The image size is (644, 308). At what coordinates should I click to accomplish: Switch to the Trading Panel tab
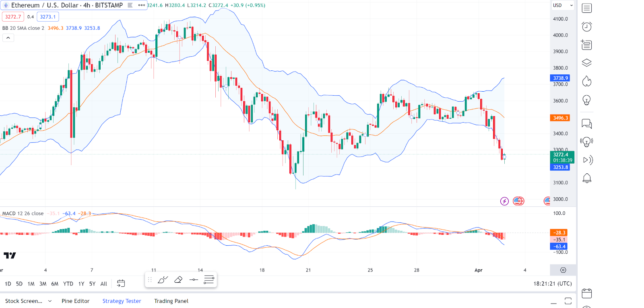click(x=171, y=301)
